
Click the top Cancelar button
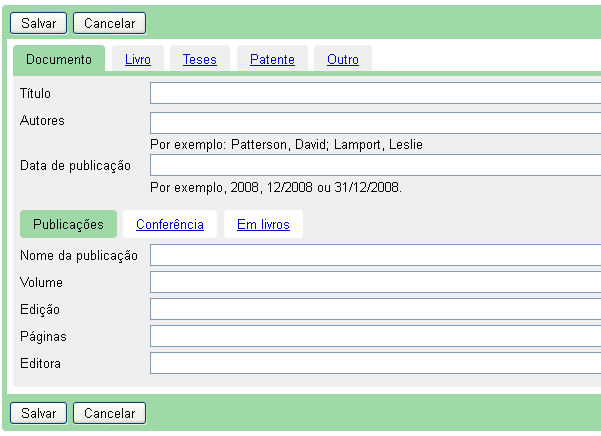[109, 23]
